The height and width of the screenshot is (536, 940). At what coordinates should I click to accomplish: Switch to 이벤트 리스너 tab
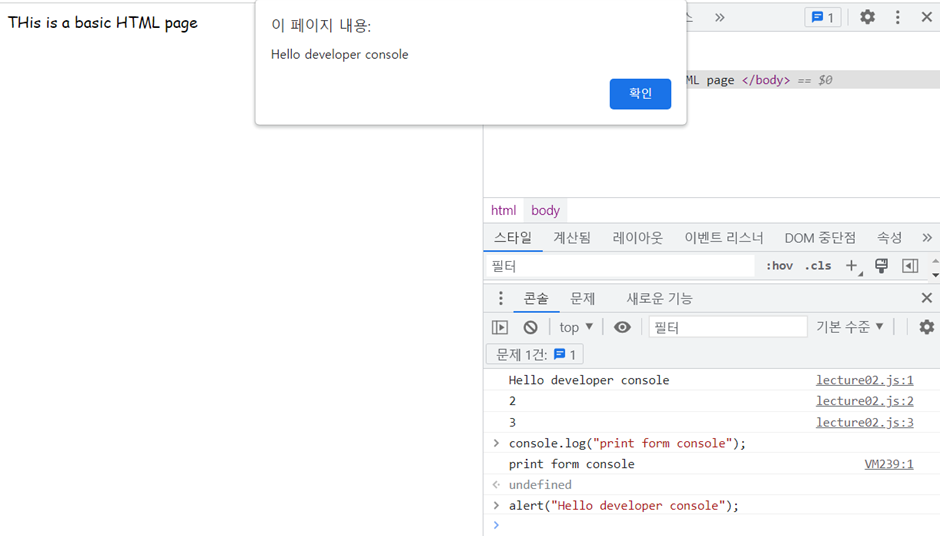724,238
